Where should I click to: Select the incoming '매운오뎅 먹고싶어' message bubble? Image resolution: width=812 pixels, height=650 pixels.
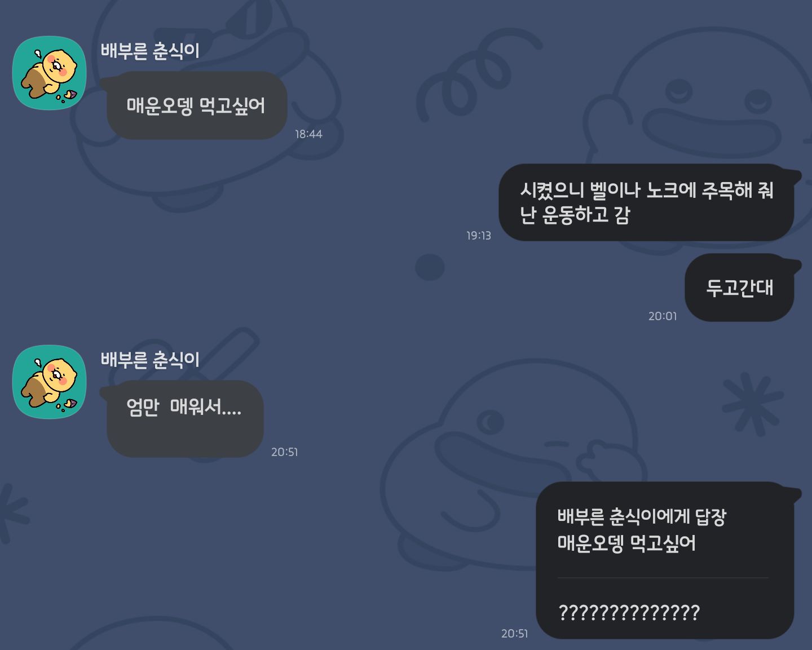click(196, 105)
